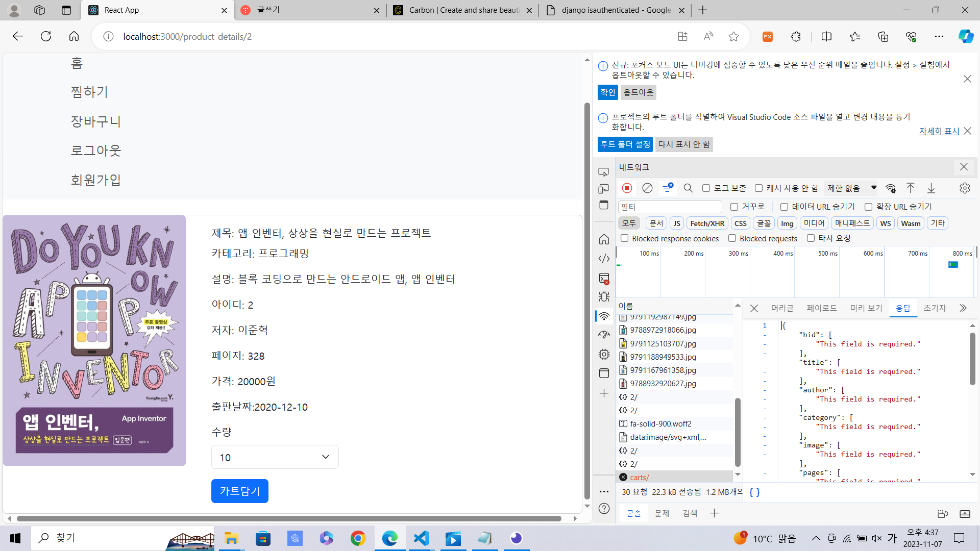
Task: Click the record network log button
Action: pyautogui.click(x=627, y=188)
